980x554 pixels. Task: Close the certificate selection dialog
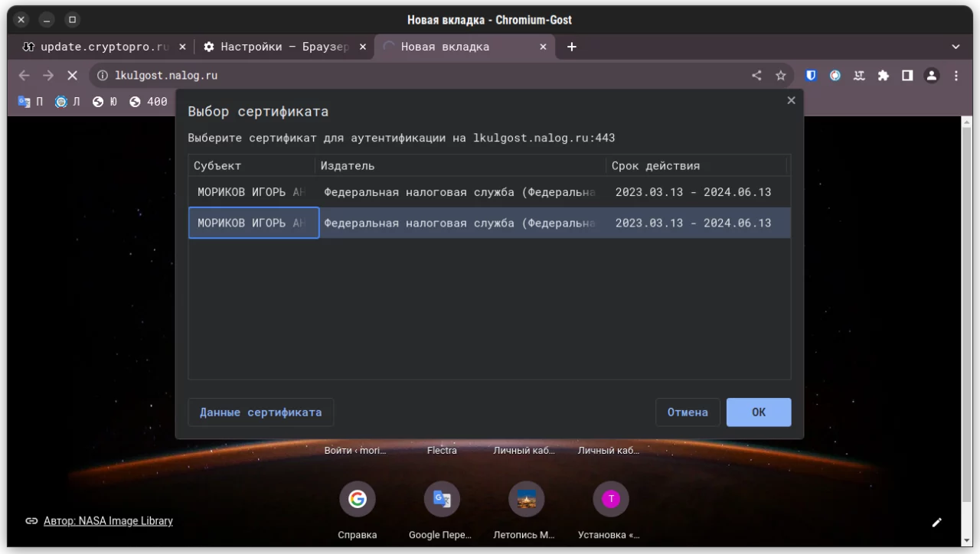pyautogui.click(x=791, y=101)
